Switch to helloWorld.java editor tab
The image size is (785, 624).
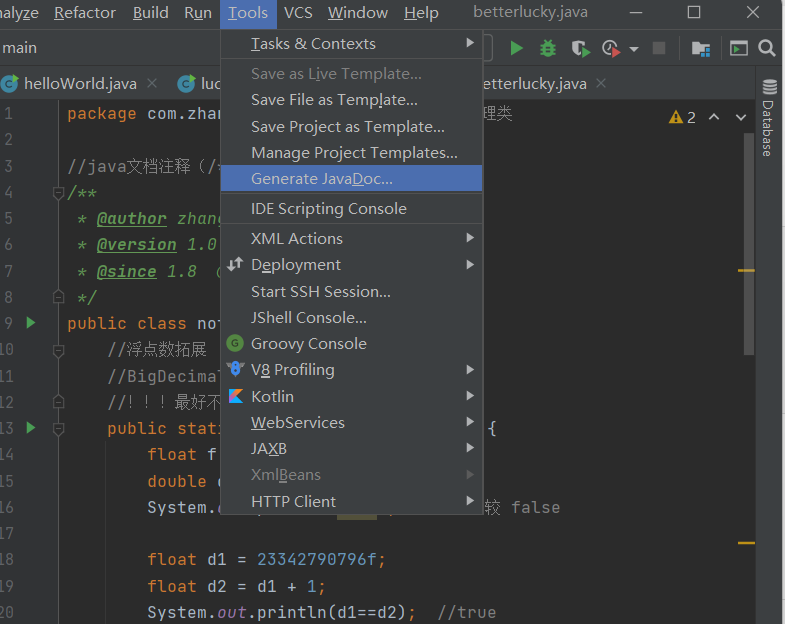pyautogui.click(x=80, y=83)
